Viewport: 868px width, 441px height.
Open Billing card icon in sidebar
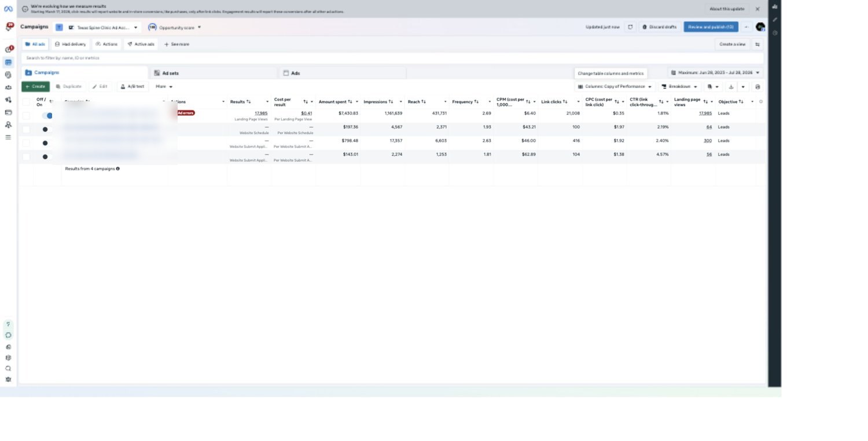pos(8,112)
